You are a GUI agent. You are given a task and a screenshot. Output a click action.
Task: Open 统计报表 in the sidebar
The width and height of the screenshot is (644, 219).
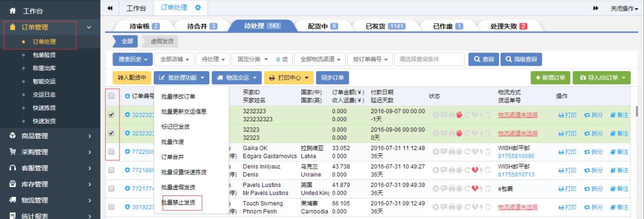pos(49,216)
